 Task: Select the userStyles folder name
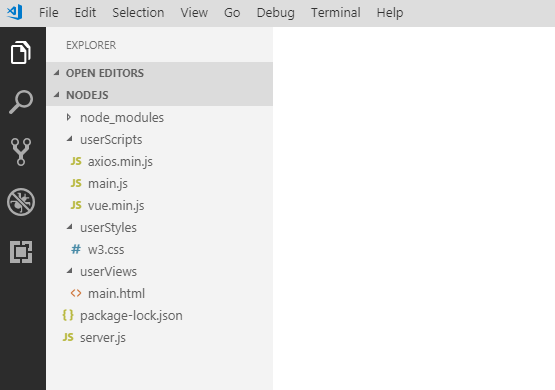[x=108, y=227]
